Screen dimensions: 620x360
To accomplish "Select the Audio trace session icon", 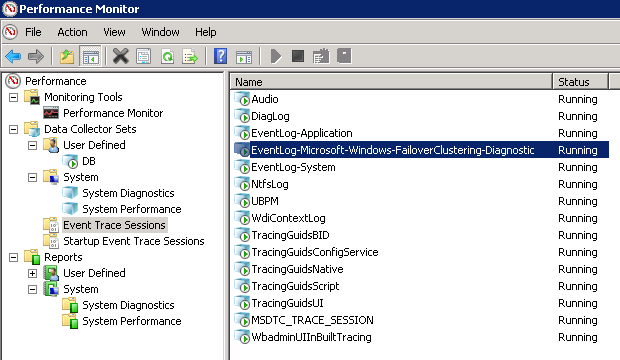I will tap(242, 99).
